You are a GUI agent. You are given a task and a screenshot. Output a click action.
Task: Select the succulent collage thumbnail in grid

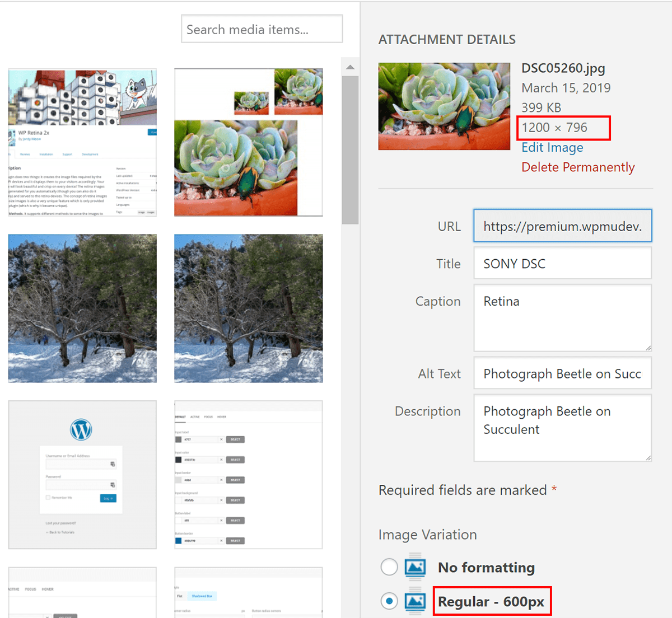(248, 143)
